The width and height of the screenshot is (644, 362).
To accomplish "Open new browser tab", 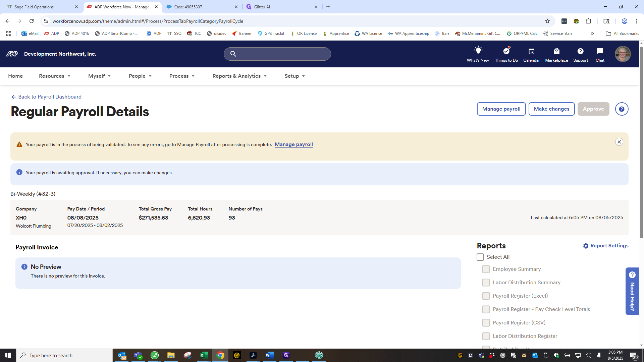I will point(328,7).
